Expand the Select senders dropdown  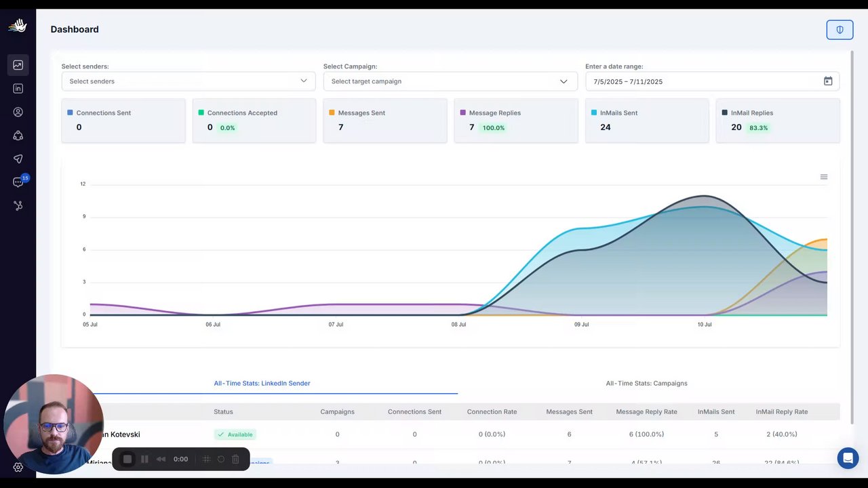pyautogui.click(x=189, y=81)
